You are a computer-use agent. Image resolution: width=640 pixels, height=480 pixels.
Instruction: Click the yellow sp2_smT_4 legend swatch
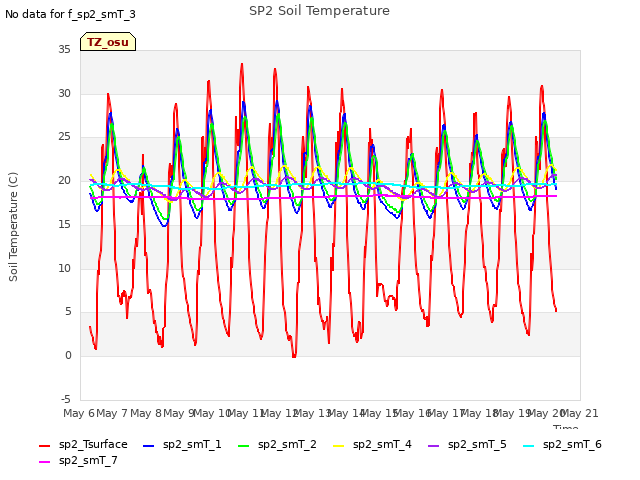coord(338,446)
